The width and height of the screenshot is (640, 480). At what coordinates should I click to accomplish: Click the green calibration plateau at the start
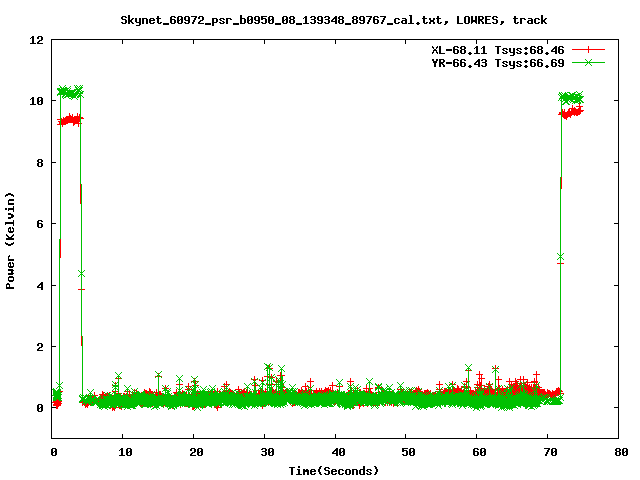click(70, 92)
